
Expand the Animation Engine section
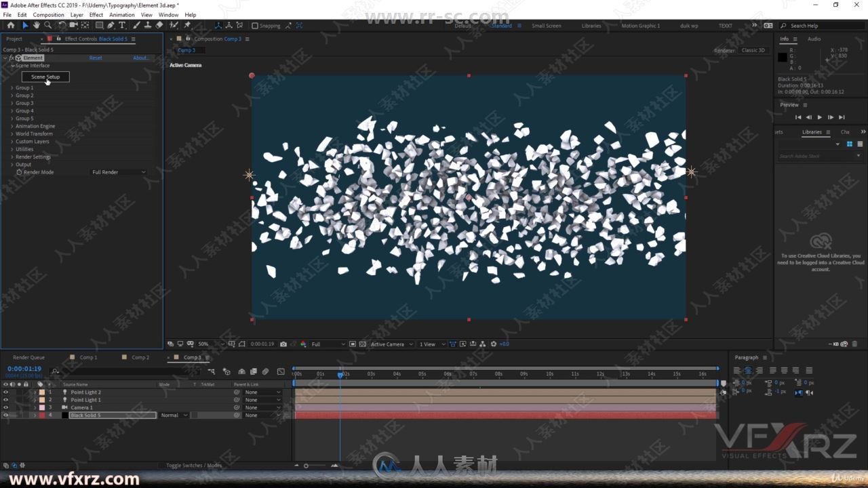(x=12, y=126)
